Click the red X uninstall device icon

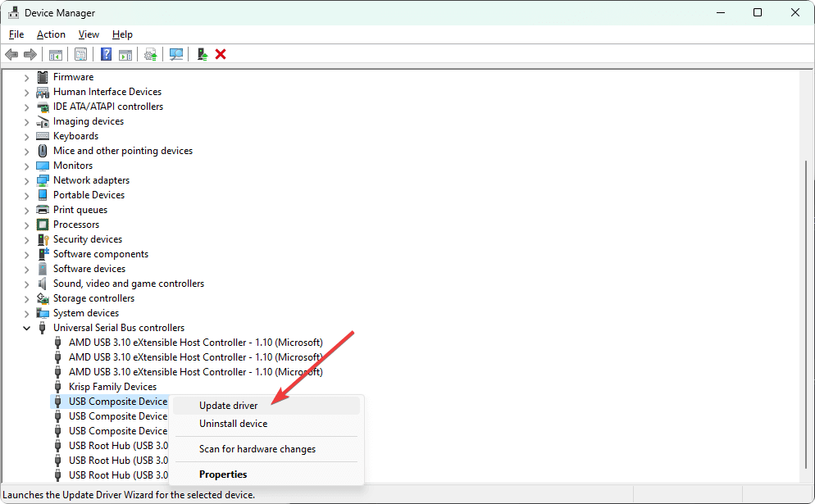pyautogui.click(x=221, y=54)
